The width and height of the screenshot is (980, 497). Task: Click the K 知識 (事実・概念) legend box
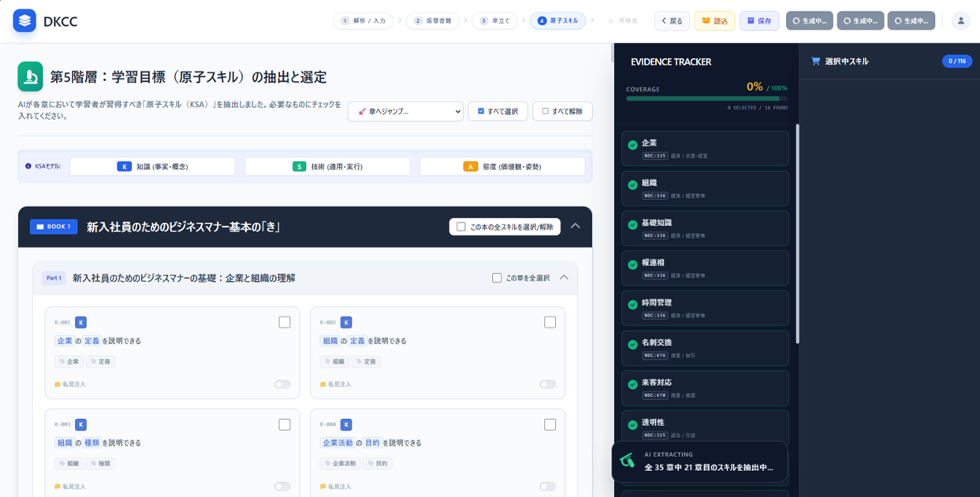pyautogui.click(x=152, y=166)
